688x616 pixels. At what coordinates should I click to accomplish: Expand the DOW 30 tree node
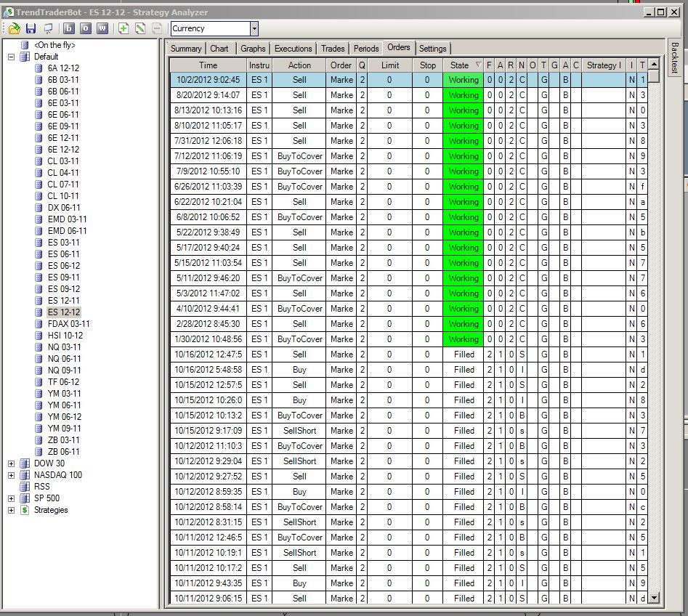coord(12,463)
